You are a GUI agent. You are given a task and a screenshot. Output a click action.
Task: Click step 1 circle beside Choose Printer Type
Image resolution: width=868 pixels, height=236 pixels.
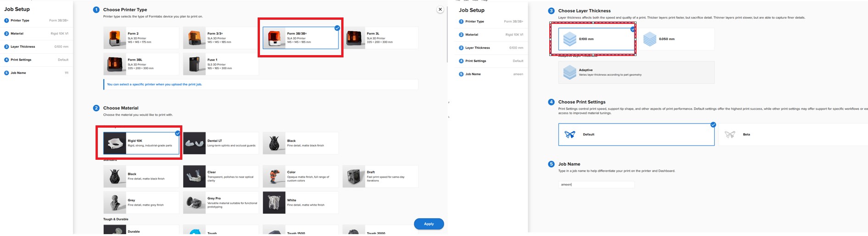pyautogui.click(x=96, y=10)
